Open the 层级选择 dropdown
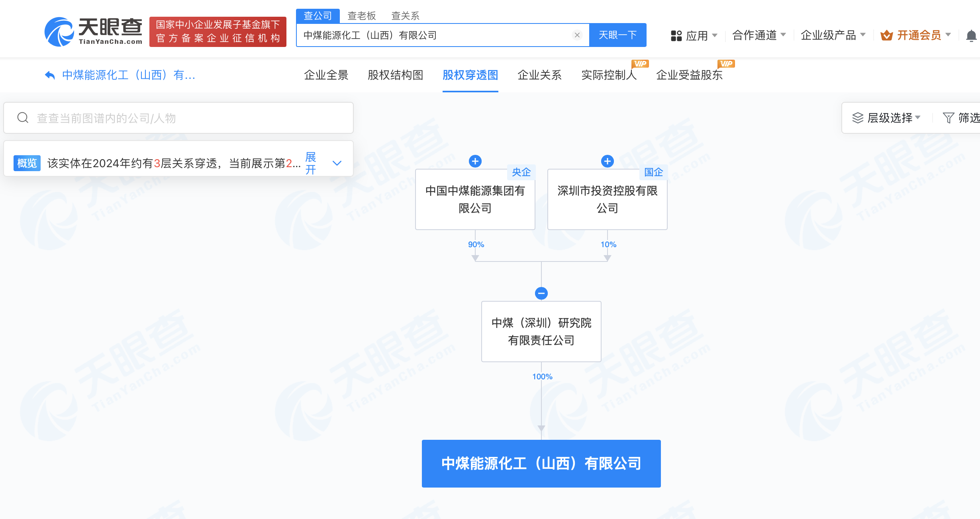Viewport: 980px width, 519px height. coord(886,118)
